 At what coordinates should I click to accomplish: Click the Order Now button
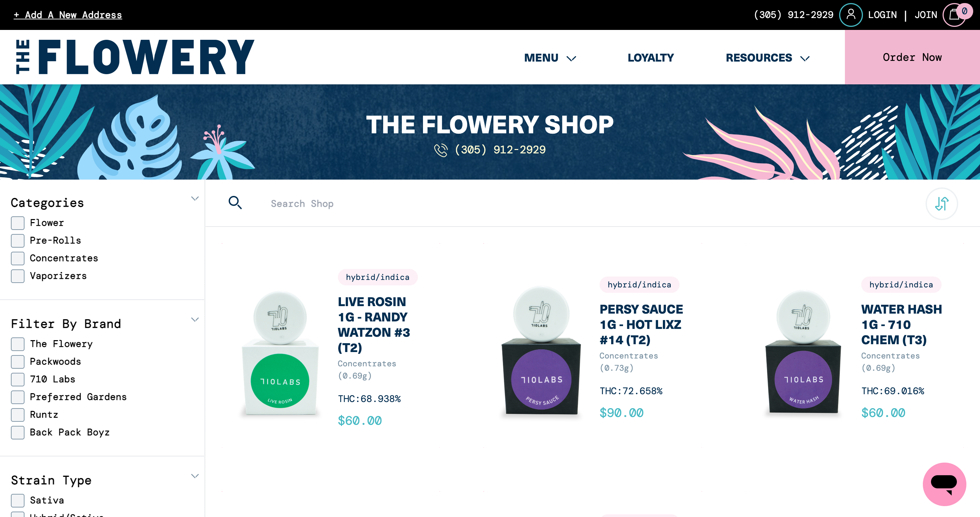[912, 57]
